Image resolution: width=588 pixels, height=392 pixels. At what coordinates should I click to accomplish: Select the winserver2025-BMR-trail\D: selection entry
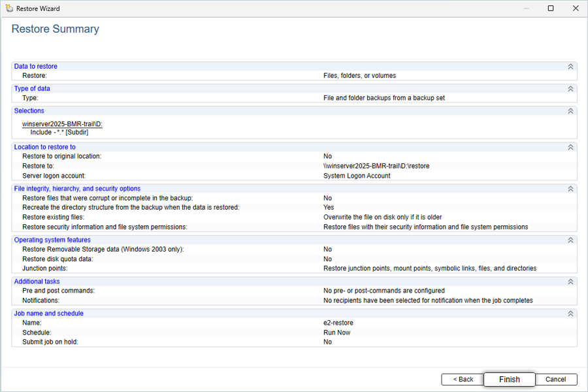62,123
